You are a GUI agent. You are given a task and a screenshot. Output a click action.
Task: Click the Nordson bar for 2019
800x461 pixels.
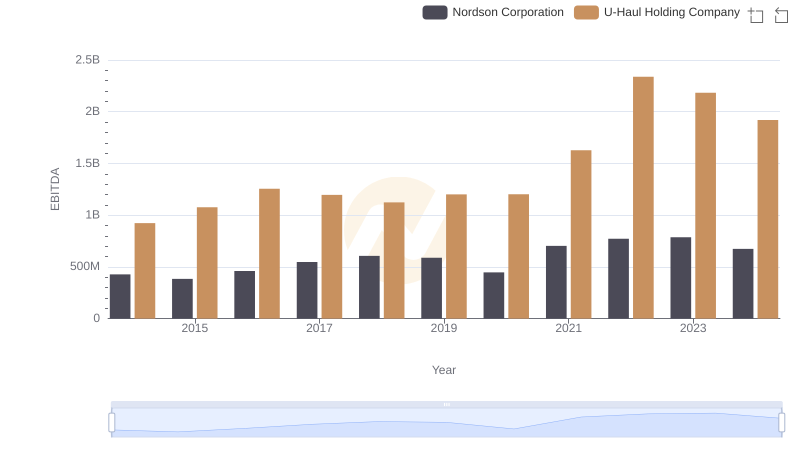coord(432,288)
